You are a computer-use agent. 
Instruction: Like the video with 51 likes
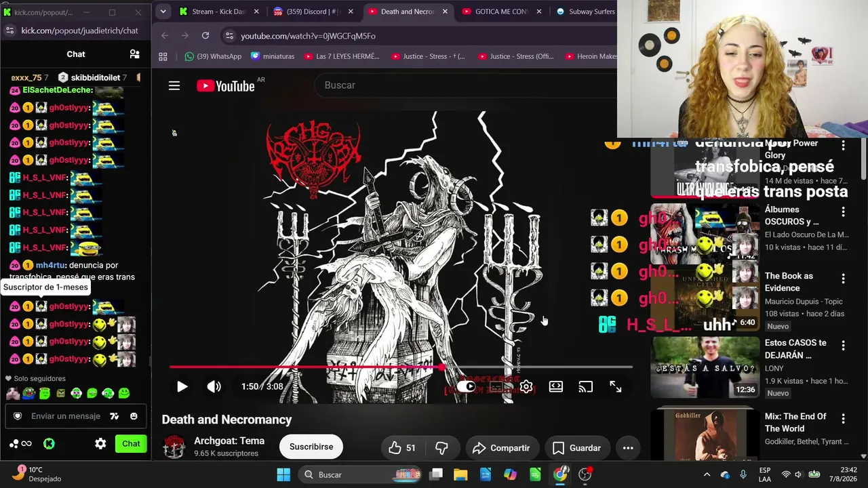(403, 447)
